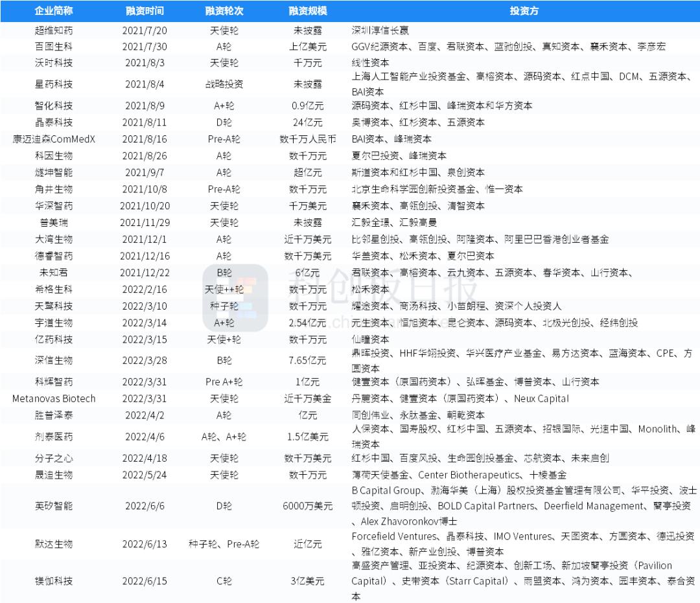Select the company name 角井生物
Viewport: 700px width, 603px height.
click(54, 189)
